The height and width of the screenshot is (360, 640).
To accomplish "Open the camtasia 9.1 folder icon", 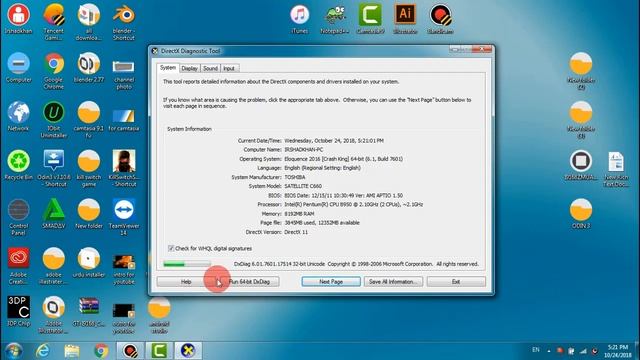I will click(89, 120).
